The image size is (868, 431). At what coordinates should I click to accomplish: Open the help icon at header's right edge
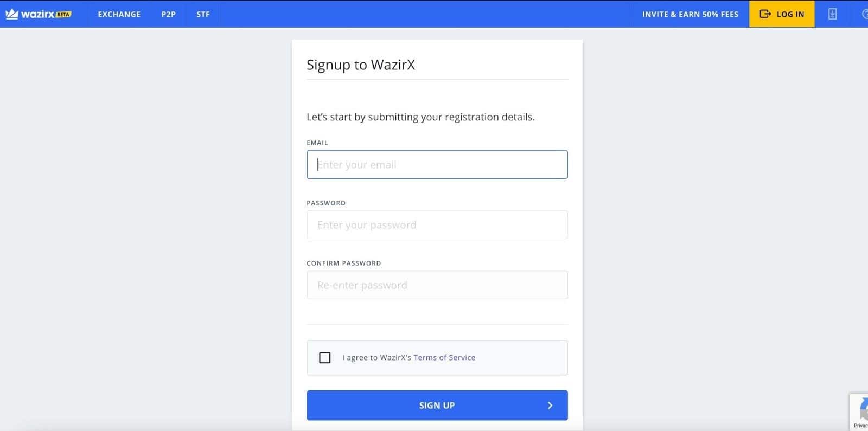[x=865, y=14]
